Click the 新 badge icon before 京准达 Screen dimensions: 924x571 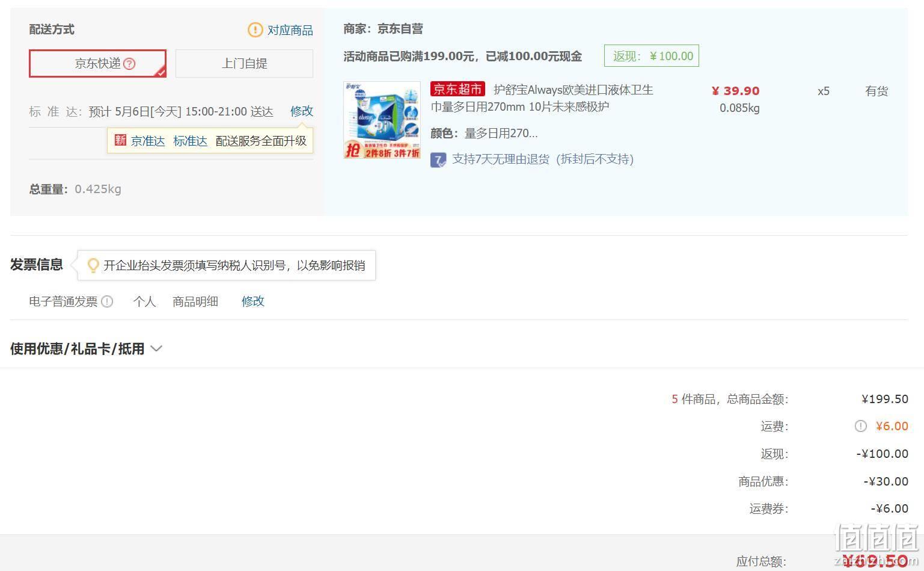point(120,140)
